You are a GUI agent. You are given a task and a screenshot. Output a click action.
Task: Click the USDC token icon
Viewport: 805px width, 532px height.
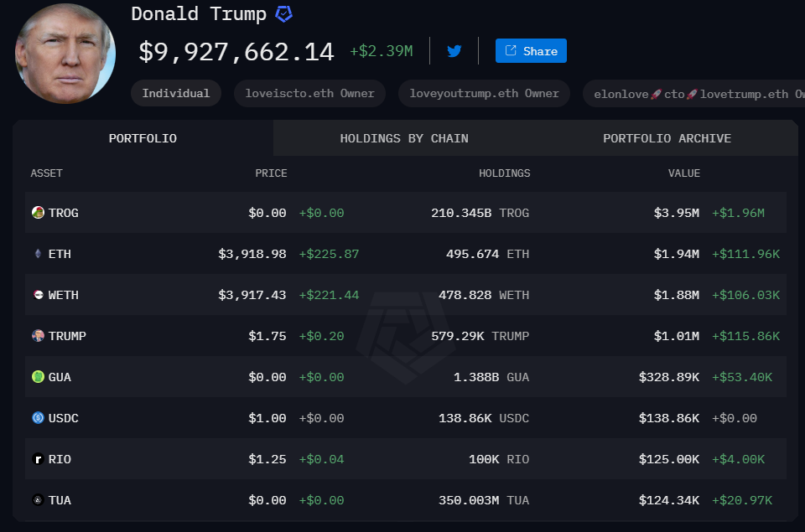(38, 417)
